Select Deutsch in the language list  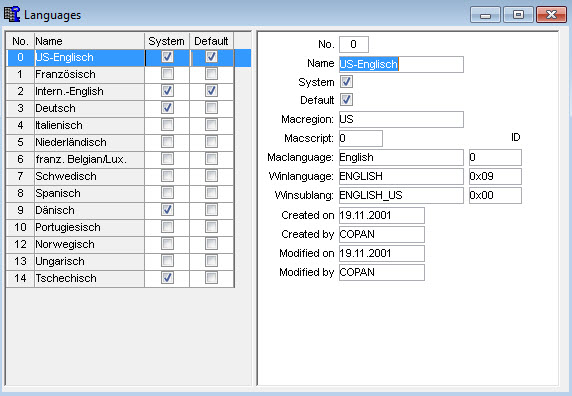tap(89, 108)
